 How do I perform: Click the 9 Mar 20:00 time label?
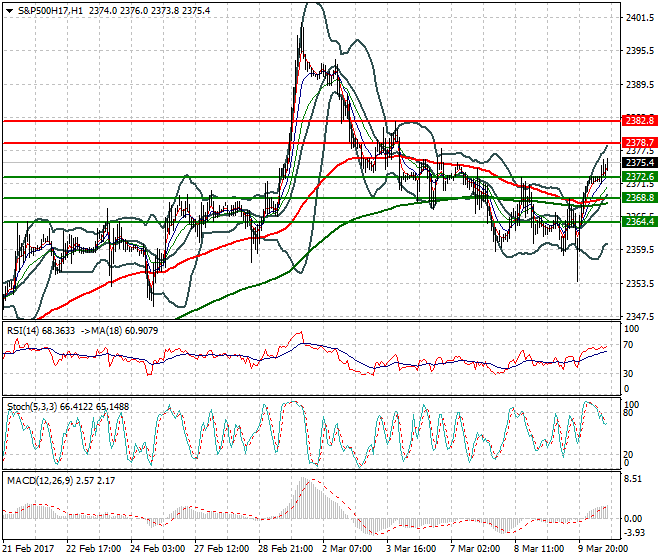click(603, 549)
